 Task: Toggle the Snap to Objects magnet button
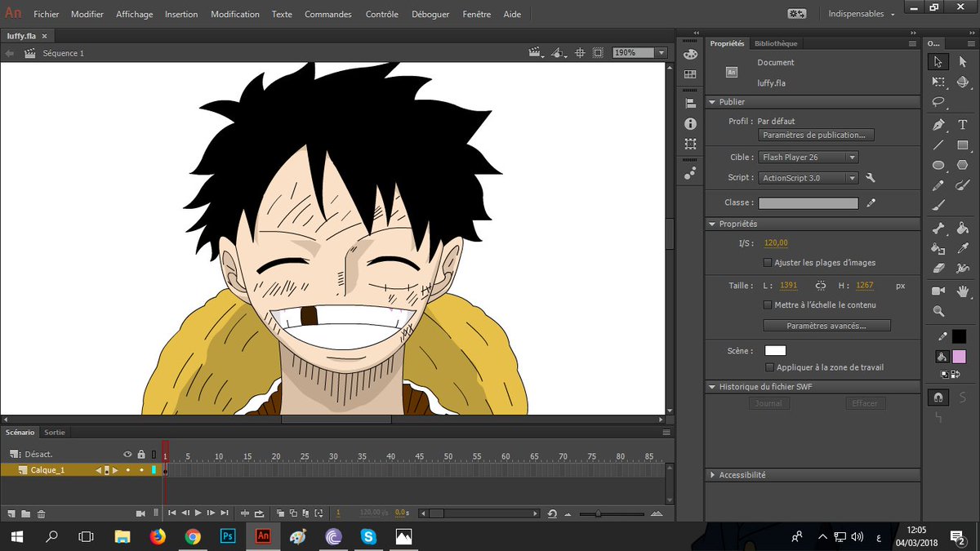(938, 398)
